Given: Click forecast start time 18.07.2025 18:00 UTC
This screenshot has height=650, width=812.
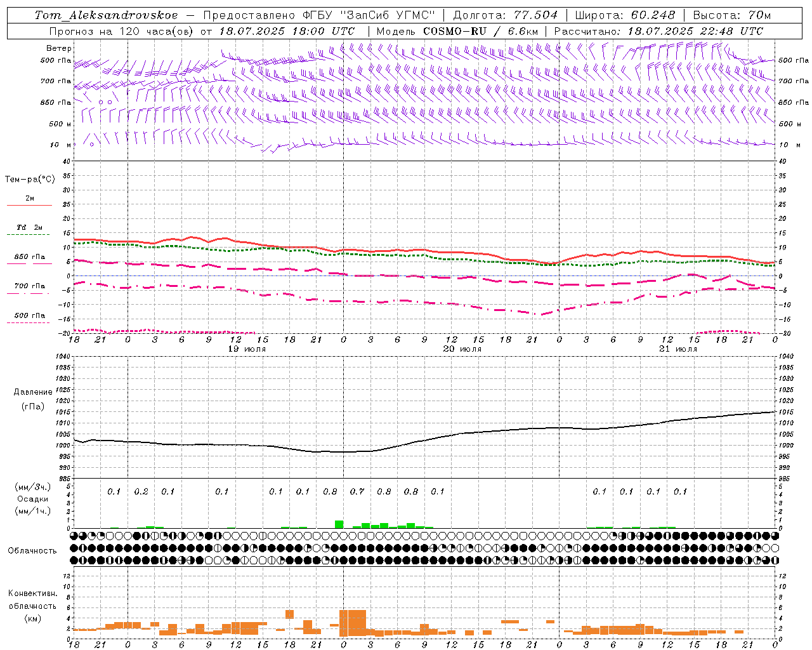Looking at the screenshot, I should pos(287,31).
